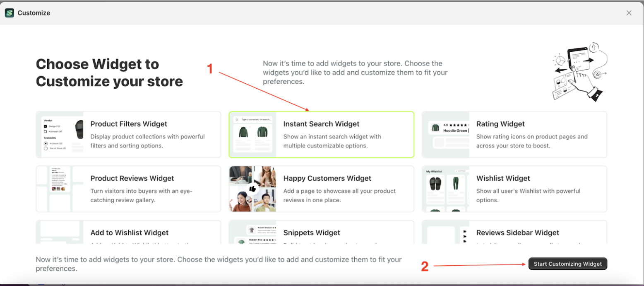Select the Happy Customers Widget title
The width and height of the screenshot is (644, 286).
tap(327, 178)
